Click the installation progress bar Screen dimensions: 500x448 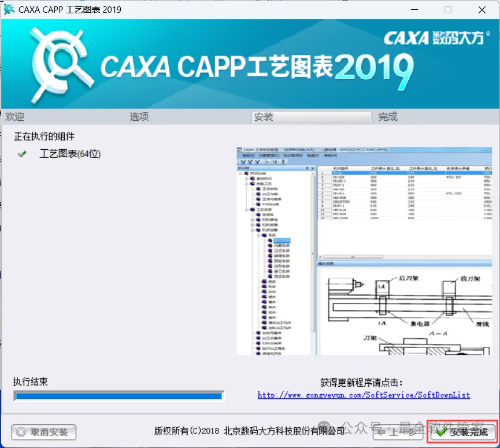pos(118,396)
